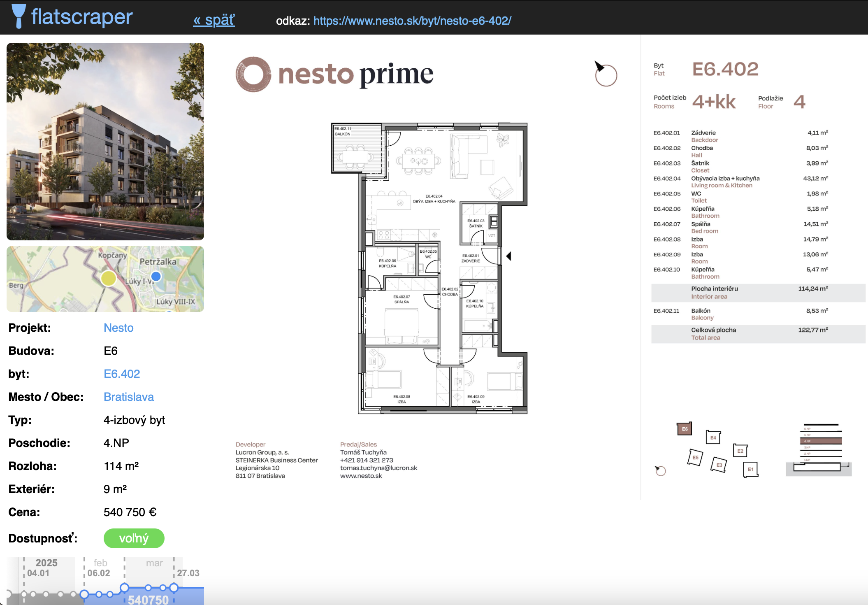Click the E4 building marker in site plan
This screenshot has height=605, width=868.
point(713,437)
